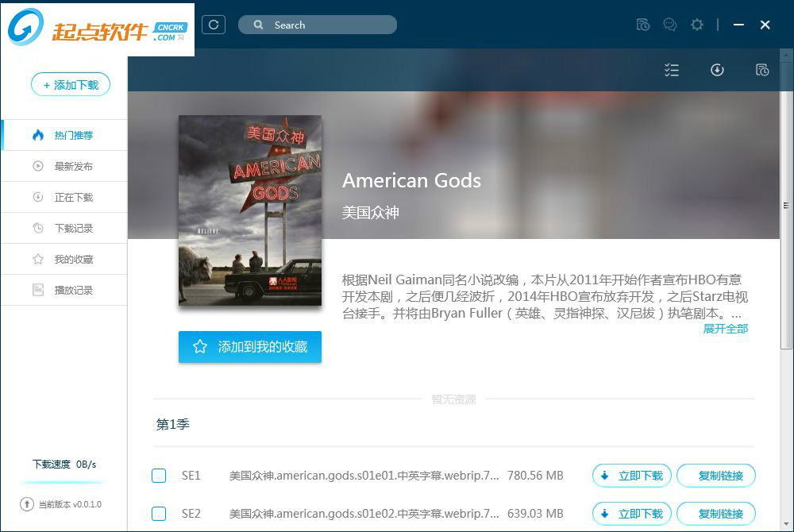
Task: Click 复制链接 for the SE1 episode
Action: [716, 476]
